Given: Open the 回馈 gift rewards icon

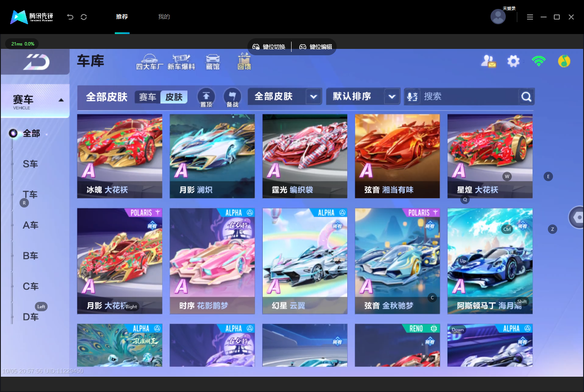Looking at the screenshot, I should pos(244,62).
